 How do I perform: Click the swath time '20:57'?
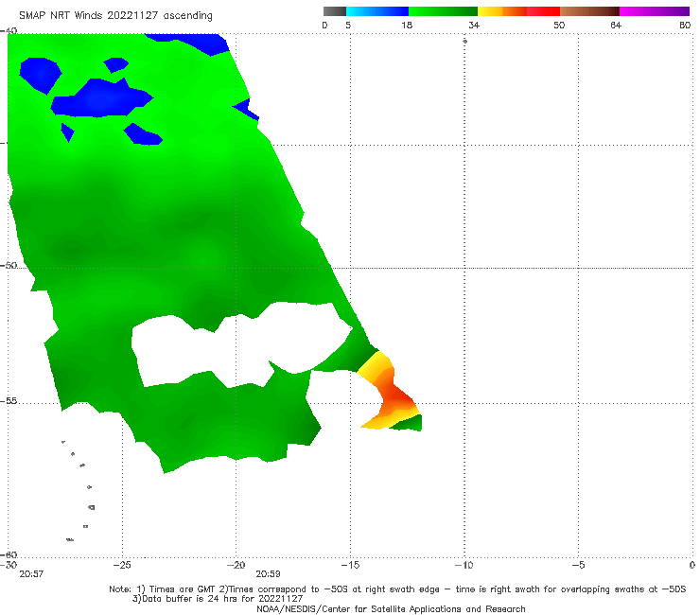[x=31, y=574]
